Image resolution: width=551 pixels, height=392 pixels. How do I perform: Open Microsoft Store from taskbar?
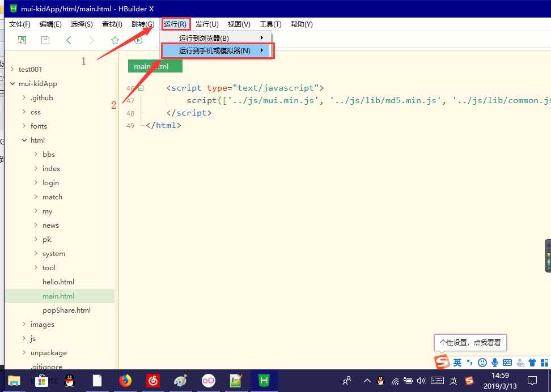click(x=41, y=381)
